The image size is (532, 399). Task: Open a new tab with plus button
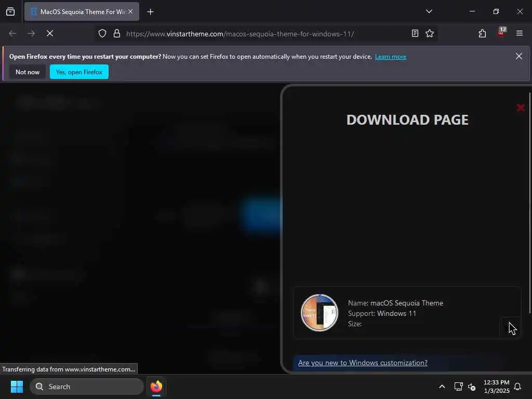click(150, 12)
